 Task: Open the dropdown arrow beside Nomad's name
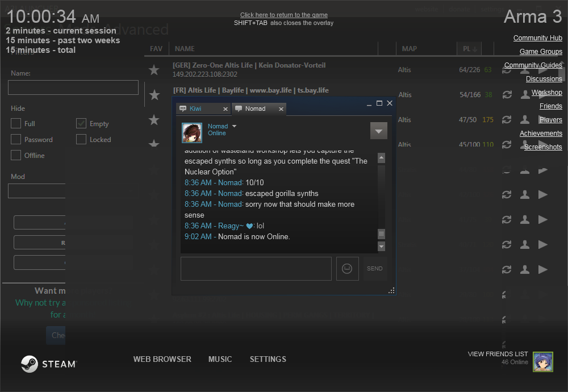235,126
